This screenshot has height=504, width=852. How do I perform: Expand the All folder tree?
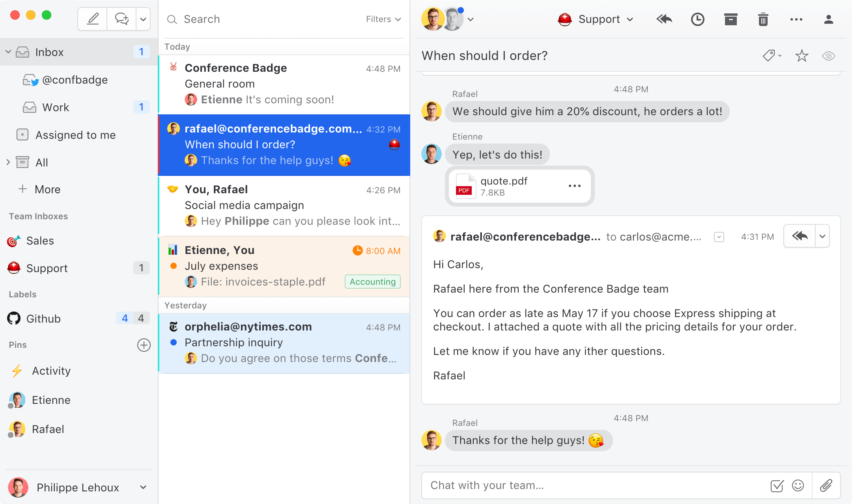pos(8,162)
